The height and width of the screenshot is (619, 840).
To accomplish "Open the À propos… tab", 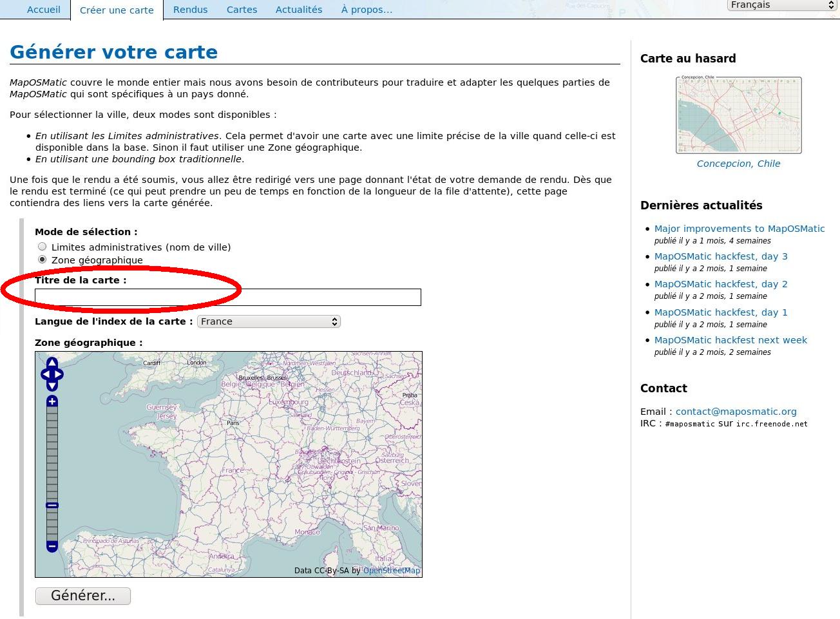I will point(367,10).
